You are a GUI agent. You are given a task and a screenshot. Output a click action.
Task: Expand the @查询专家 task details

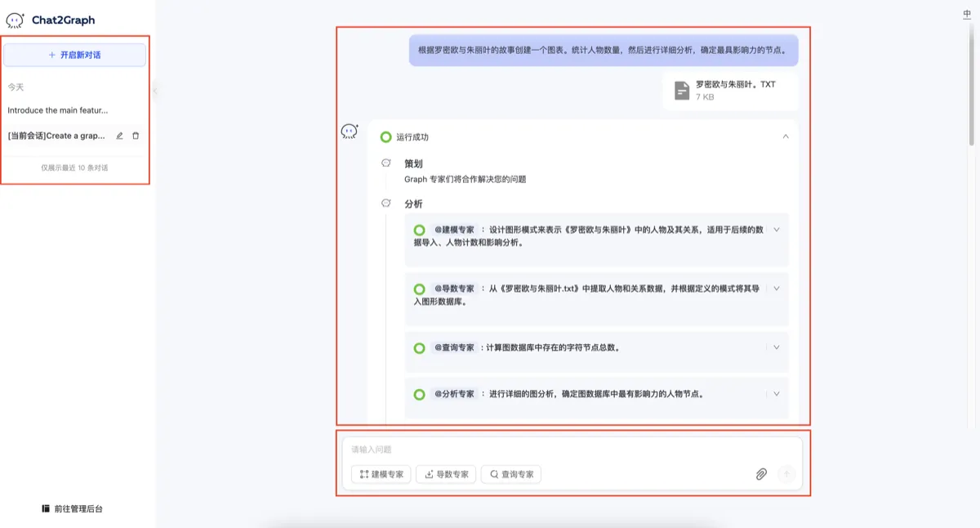click(x=777, y=347)
